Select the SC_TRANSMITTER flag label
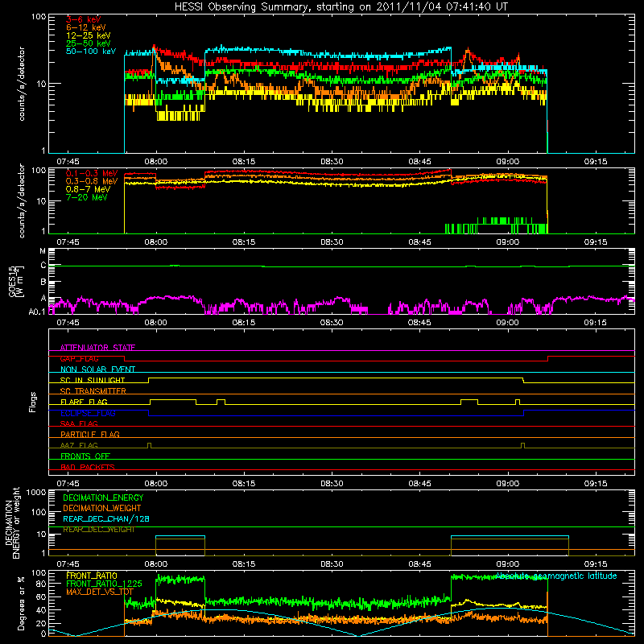The image size is (644, 644). [x=93, y=391]
